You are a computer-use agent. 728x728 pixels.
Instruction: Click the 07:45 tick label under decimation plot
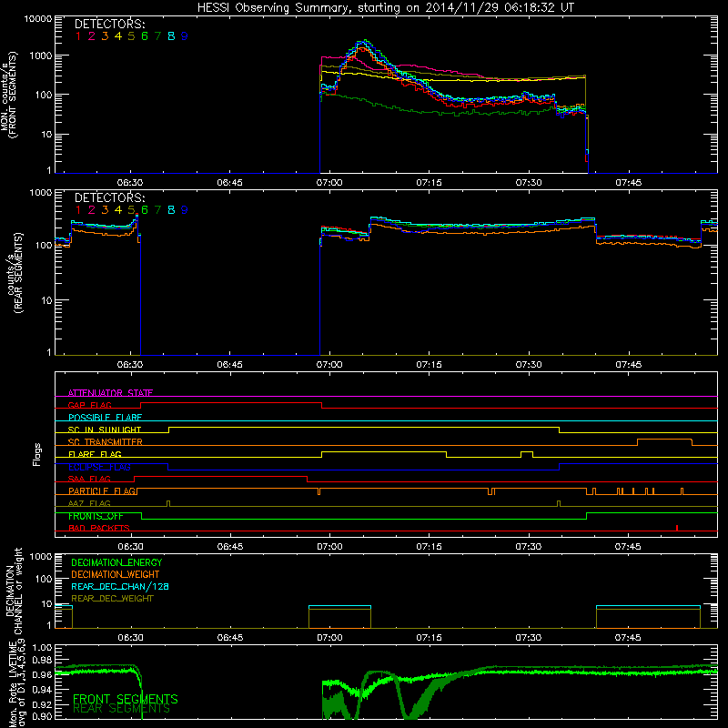pyautogui.click(x=628, y=638)
